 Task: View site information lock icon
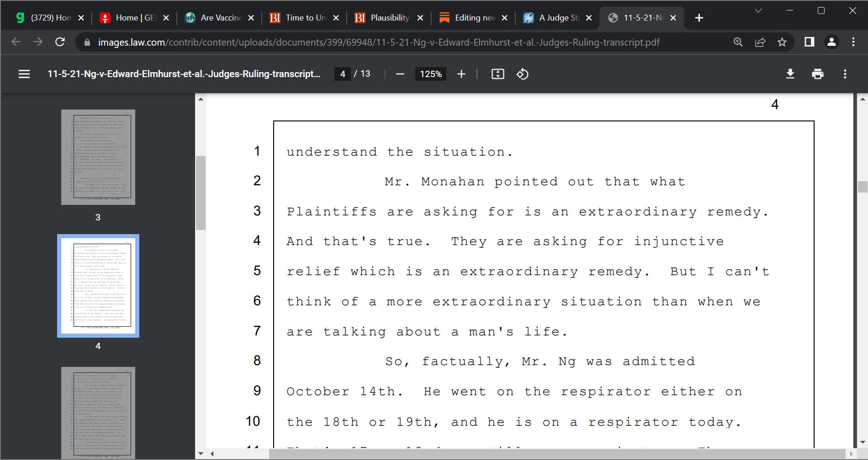(x=87, y=42)
